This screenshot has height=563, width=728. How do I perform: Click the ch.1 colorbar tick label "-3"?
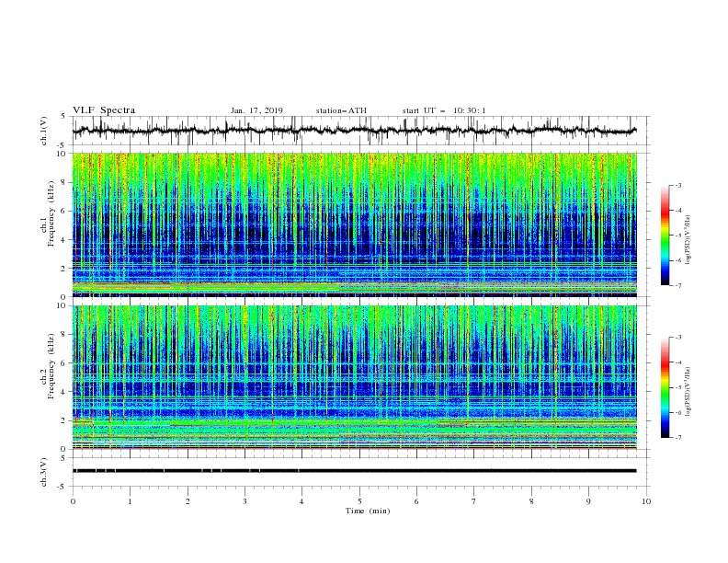click(x=678, y=185)
